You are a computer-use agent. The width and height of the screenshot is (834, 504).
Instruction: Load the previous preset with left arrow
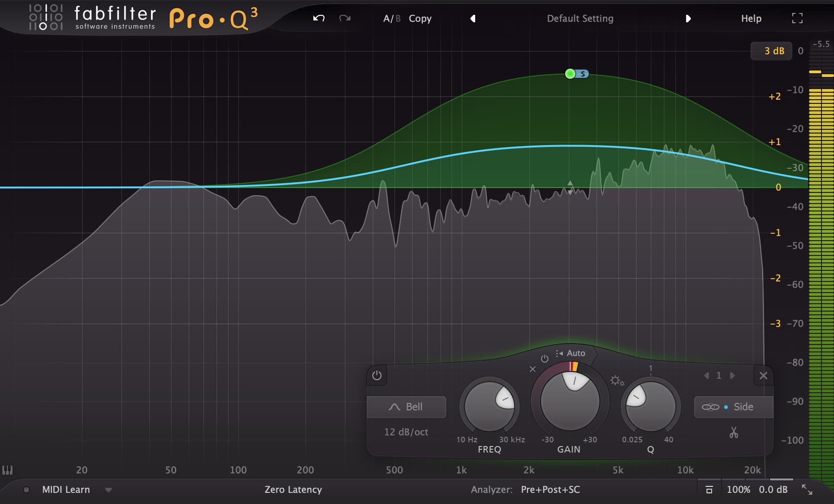click(x=473, y=19)
